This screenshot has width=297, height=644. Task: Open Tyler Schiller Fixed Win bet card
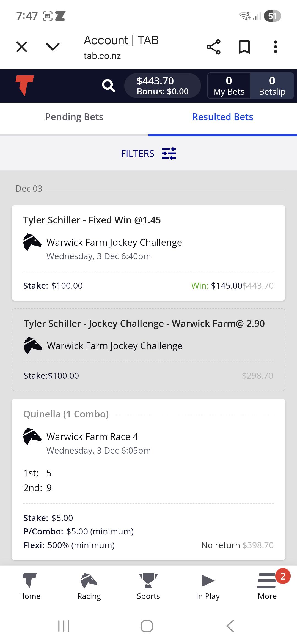click(x=148, y=253)
